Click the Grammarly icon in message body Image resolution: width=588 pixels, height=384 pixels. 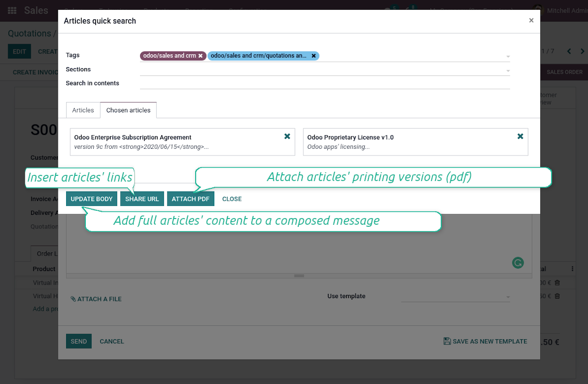click(x=518, y=263)
